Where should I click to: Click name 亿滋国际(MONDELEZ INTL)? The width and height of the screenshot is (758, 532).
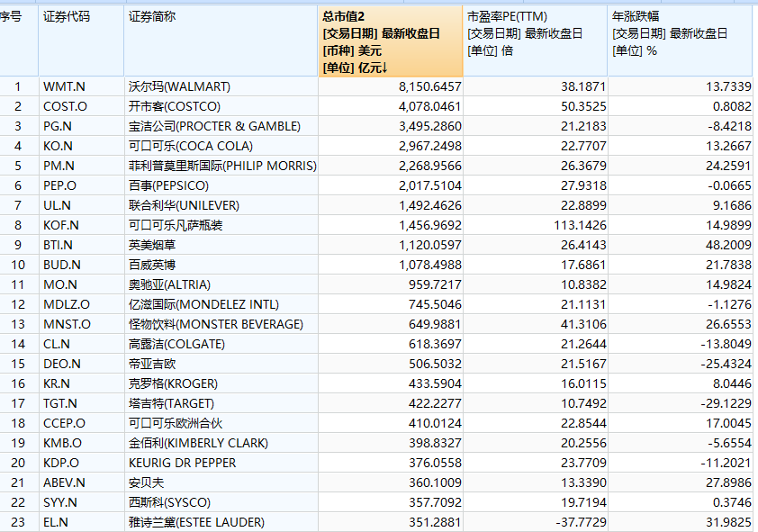[204, 305]
